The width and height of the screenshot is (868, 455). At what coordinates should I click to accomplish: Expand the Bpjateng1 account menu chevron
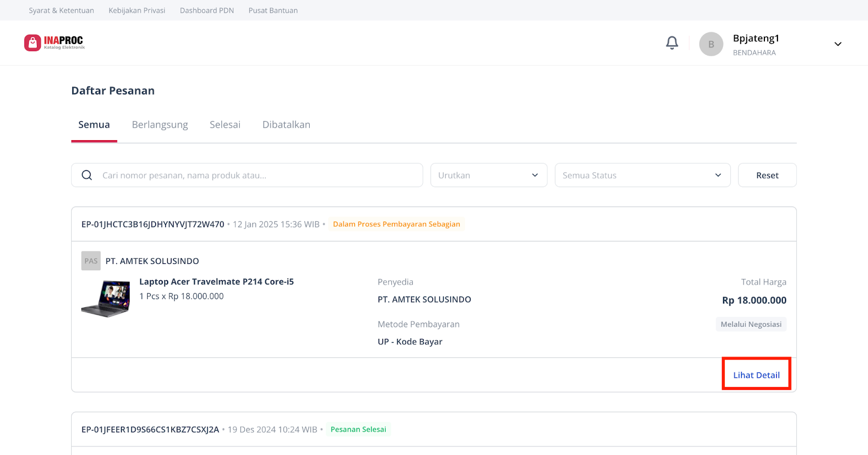[x=838, y=44]
